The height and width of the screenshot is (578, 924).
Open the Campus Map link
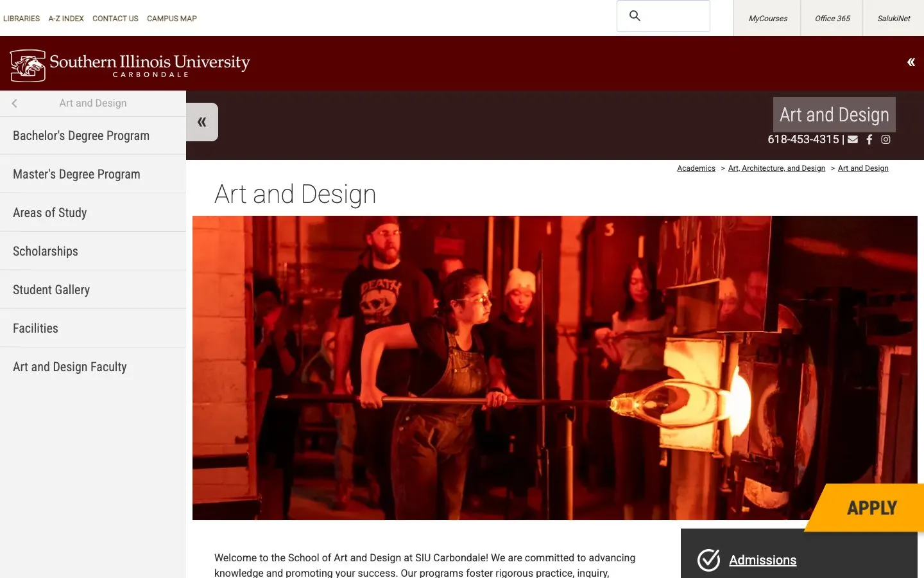coord(172,19)
